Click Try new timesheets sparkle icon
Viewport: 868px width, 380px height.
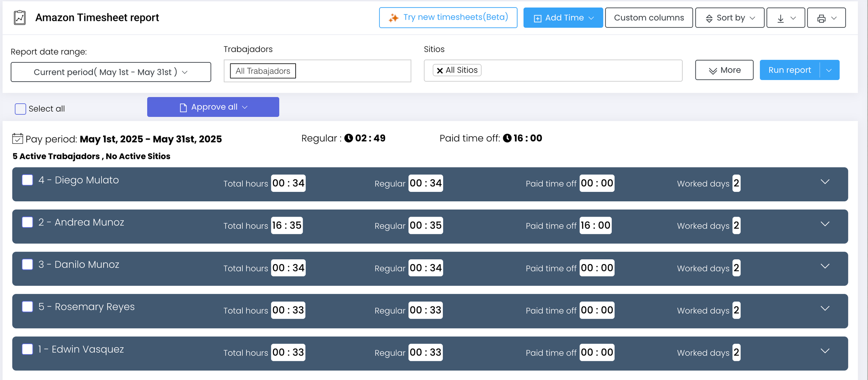(393, 18)
